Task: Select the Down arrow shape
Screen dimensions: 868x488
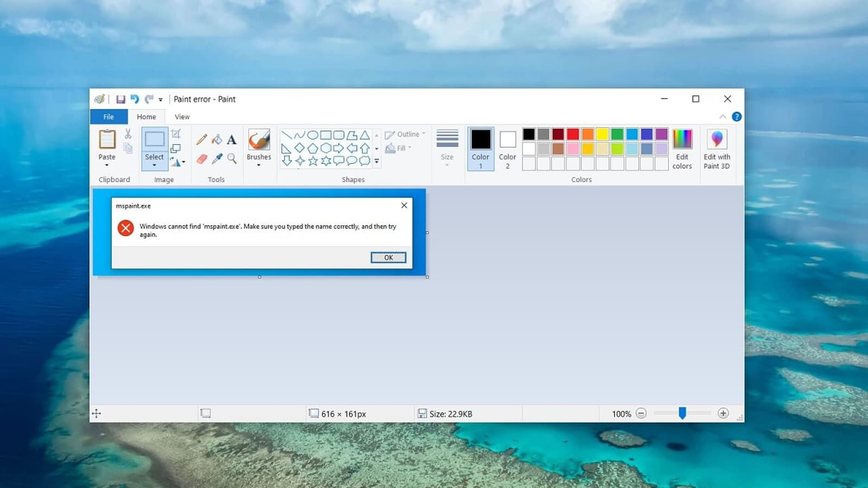Action: tap(286, 160)
